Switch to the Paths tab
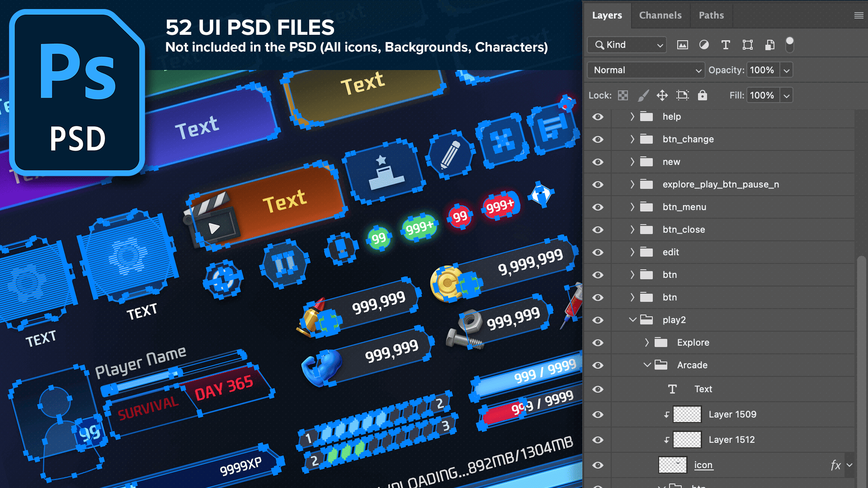The width and height of the screenshot is (868, 488). (x=711, y=15)
